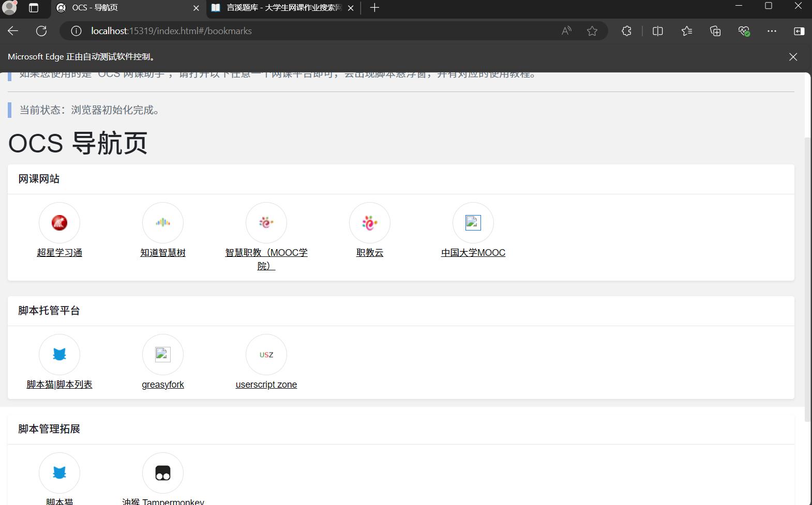Click the userscript zone link text

(x=266, y=385)
